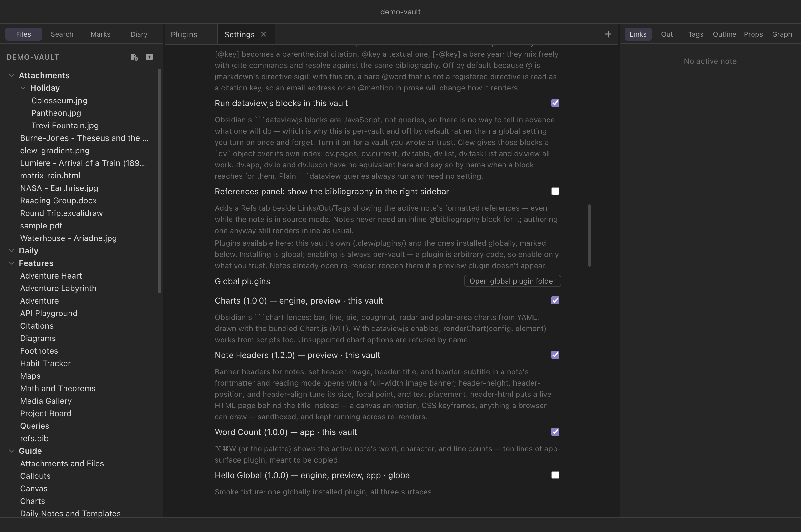Screen dimensions: 801x532
Task: Create a new folder in demo-vault
Action: click(149, 57)
